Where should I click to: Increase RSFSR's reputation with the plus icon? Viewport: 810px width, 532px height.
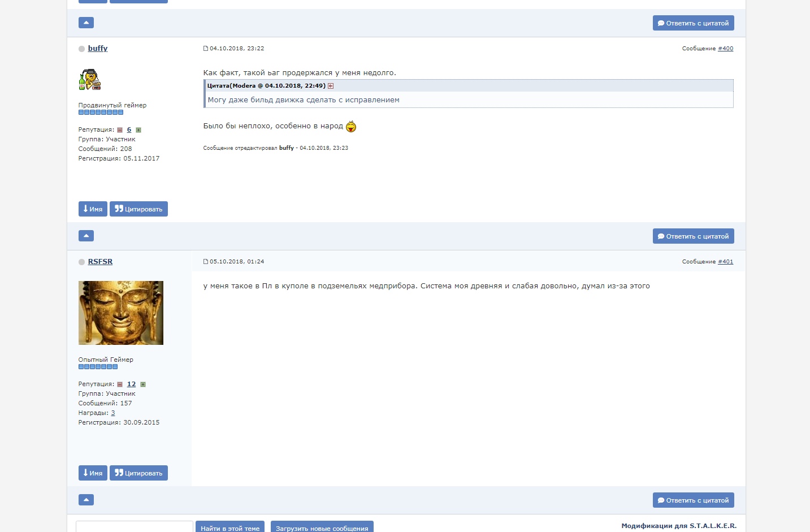coord(143,384)
